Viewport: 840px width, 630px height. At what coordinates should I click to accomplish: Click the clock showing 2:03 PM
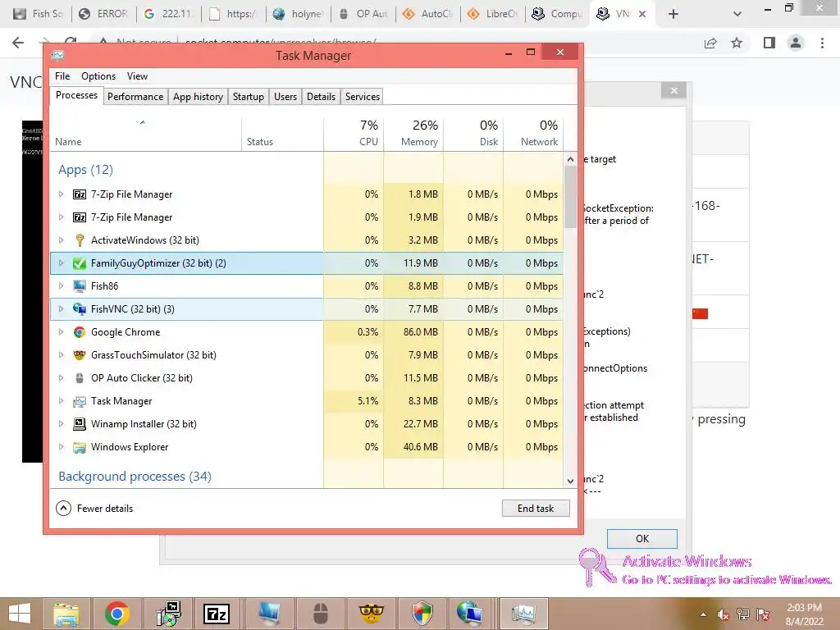tap(804, 608)
